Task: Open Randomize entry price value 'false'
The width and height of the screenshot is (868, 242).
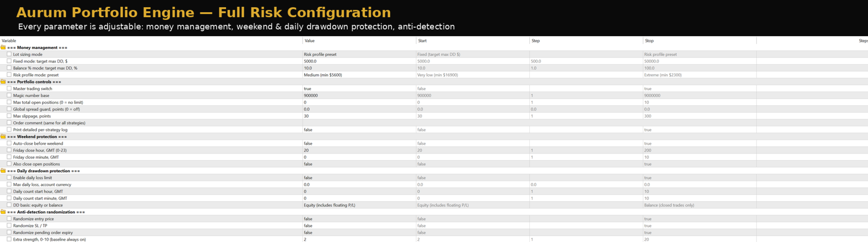Action: 359,219
